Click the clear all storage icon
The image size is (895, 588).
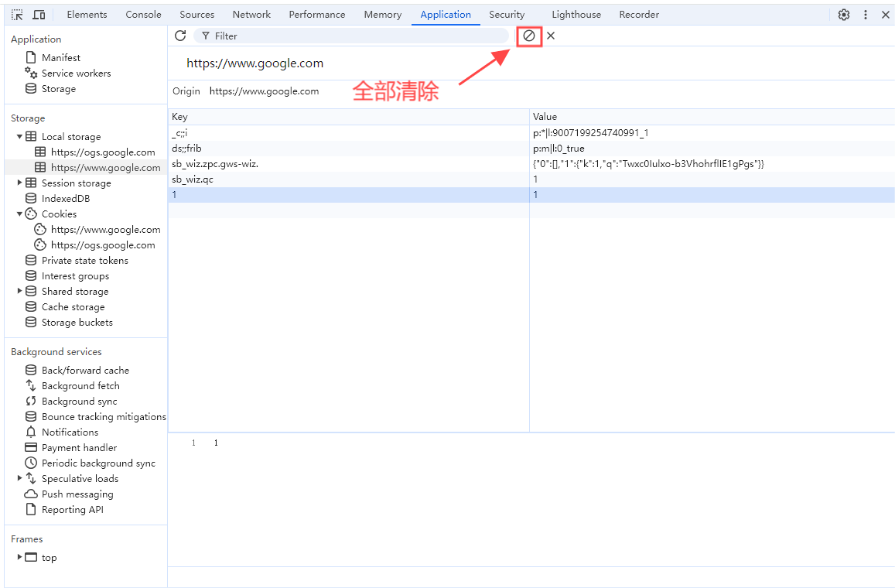[x=529, y=36]
